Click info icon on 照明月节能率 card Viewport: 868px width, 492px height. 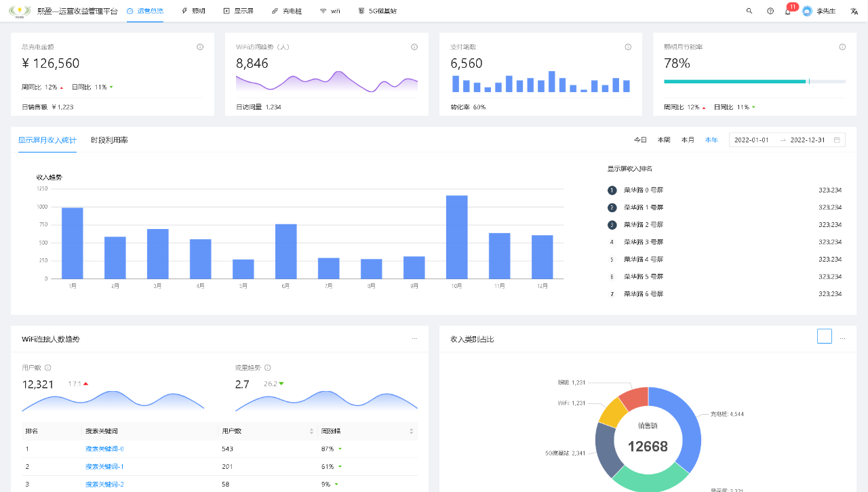(842, 47)
